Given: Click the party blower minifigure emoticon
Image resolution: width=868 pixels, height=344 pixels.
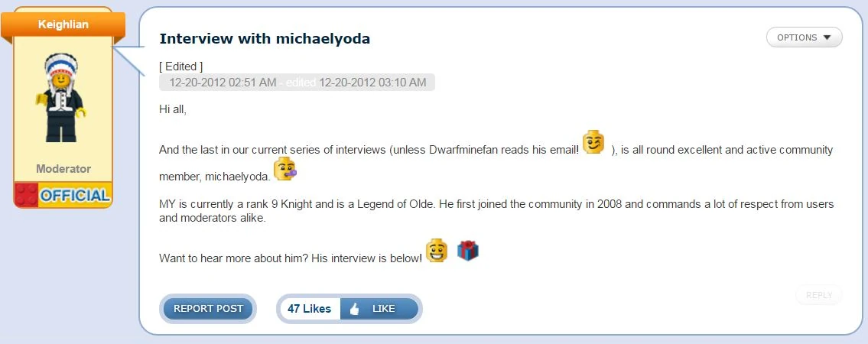Looking at the screenshot, I should [x=285, y=169].
